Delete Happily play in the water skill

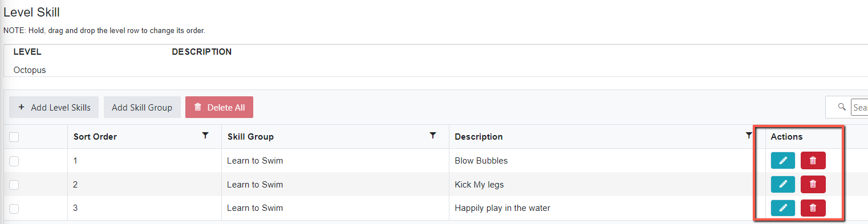pos(813,208)
